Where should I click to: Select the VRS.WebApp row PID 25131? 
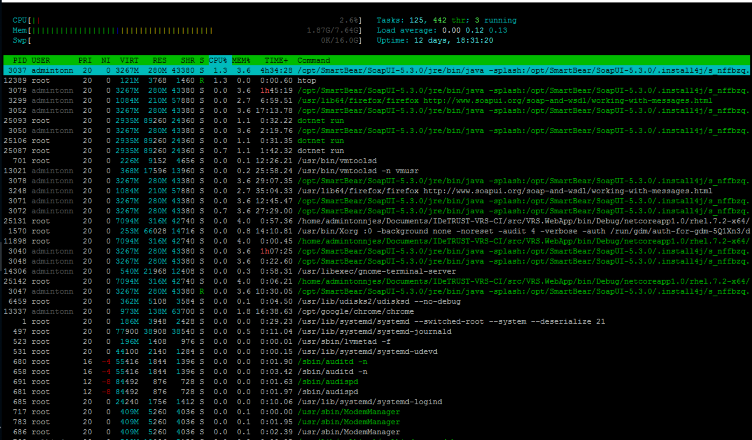(376, 221)
